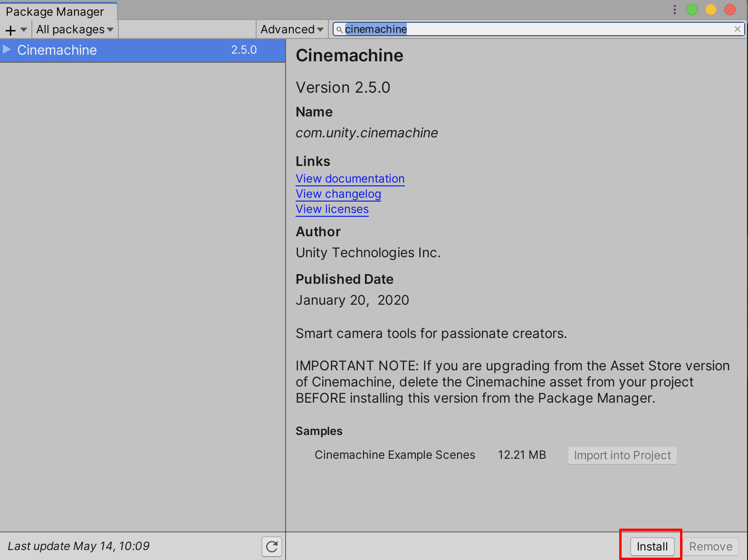Clear the search field with the X icon
This screenshot has width=748, height=560.
[737, 29]
